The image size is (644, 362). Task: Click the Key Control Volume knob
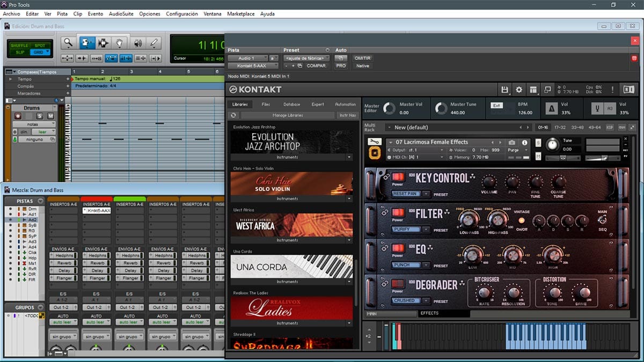tap(488, 181)
